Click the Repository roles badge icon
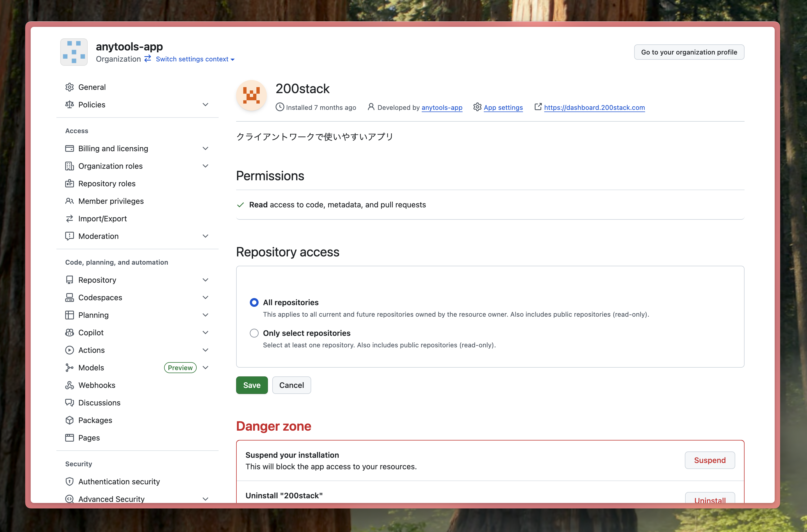 (x=70, y=184)
